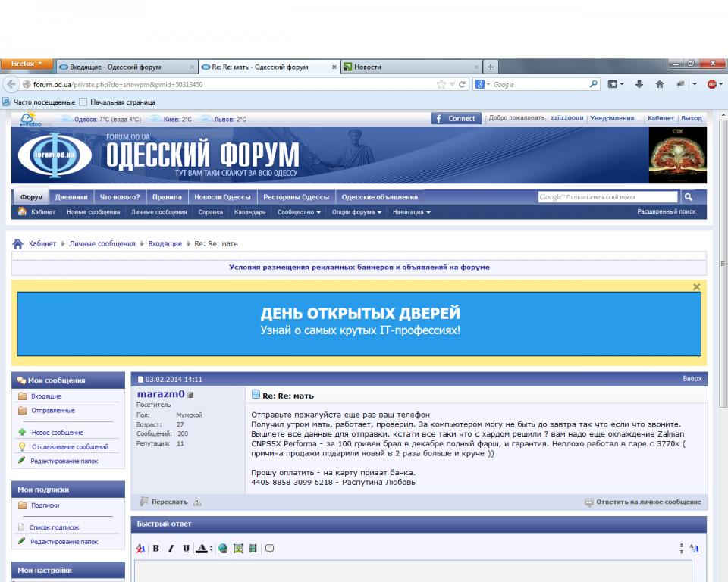This screenshot has width=728, height=582.
Task: Expand the Опции форума dropdown
Action: click(x=356, y=212)
